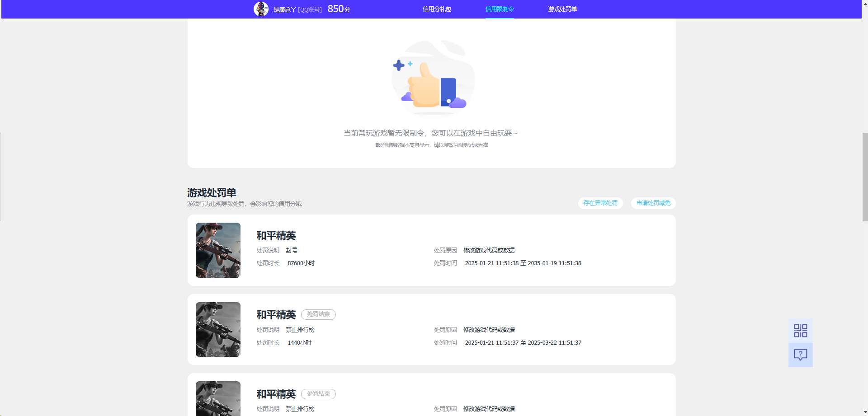Click the 850分 credit score
868x416 pixels.
(339, 9)
